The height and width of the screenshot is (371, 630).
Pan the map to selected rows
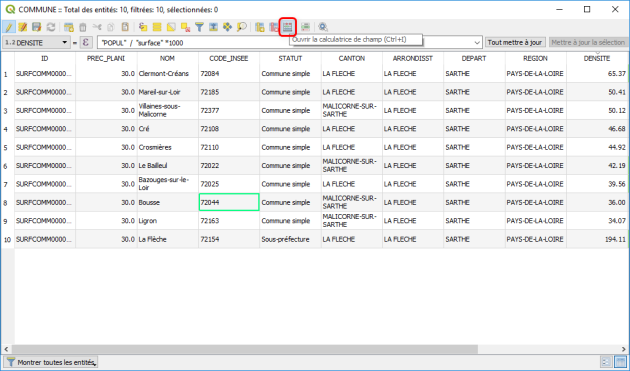[227, 27]
